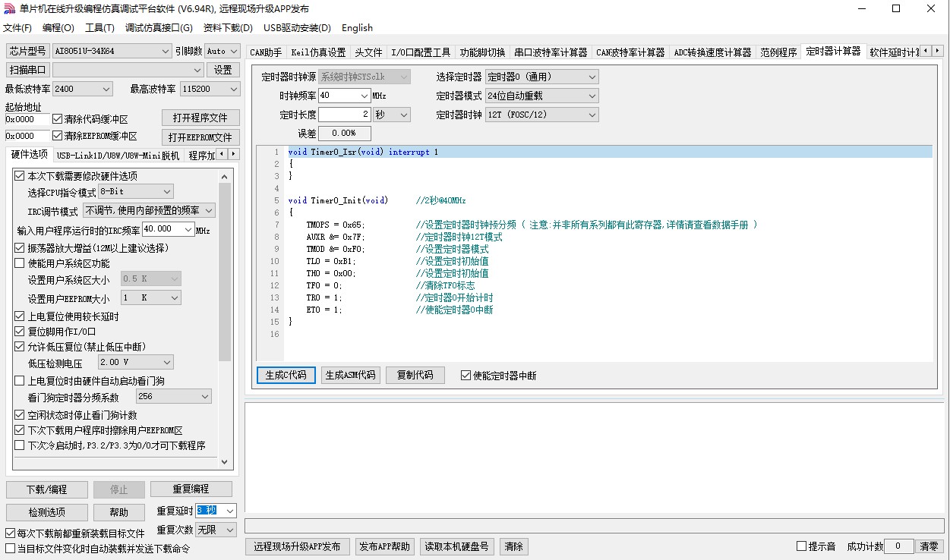Viewport: 950px width, 560px height.
Task: Click 复制代码 button
Action: (415, 375)
